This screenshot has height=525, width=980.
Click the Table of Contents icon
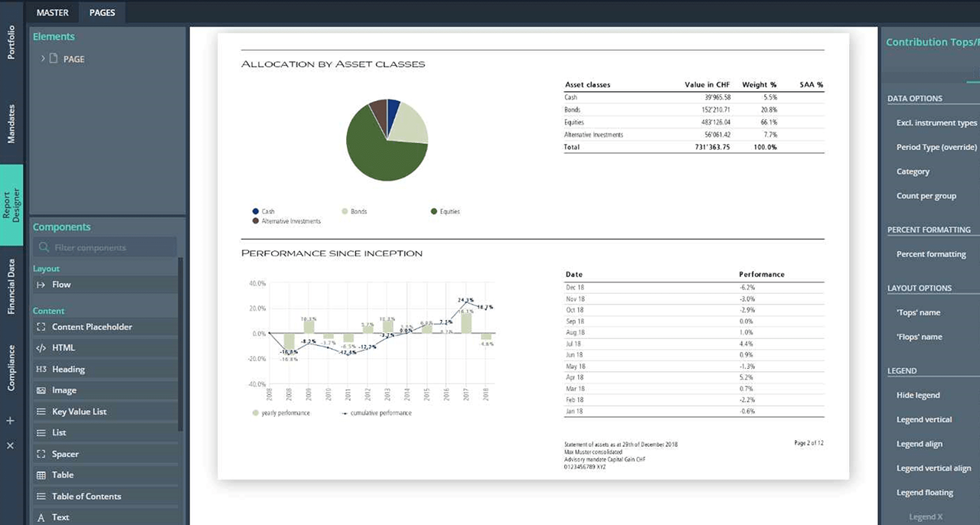pyautogui.click(x=41, y=496)
